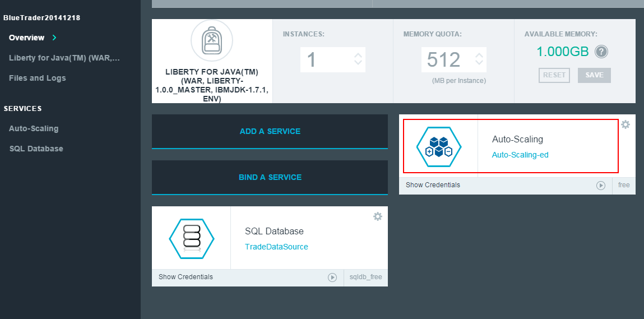Show Credentials for Auto-Scaling service
Image resolution: width=644 pixels, height=319 pixels.
pyautogui.click(x=433, y=185)
